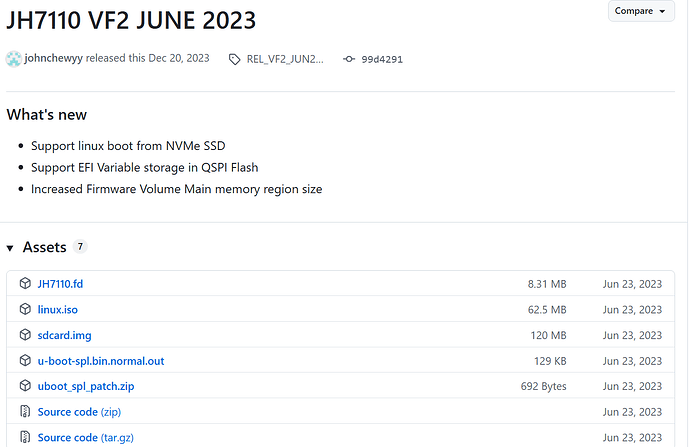Download the sdcard.img asset

pos(64,335)
